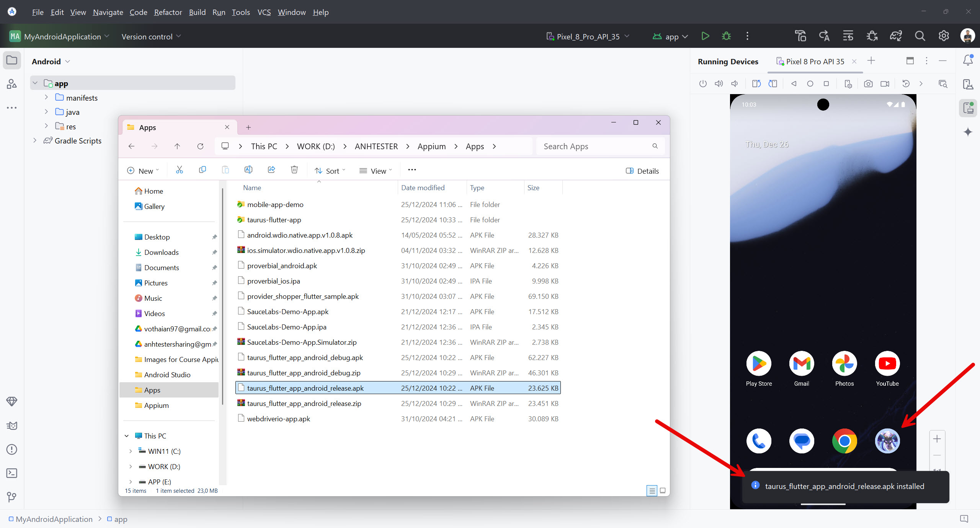This screenshot has width=980, height=528.
Task: Go up one folder level in Explorer
Action: point(177,146)
